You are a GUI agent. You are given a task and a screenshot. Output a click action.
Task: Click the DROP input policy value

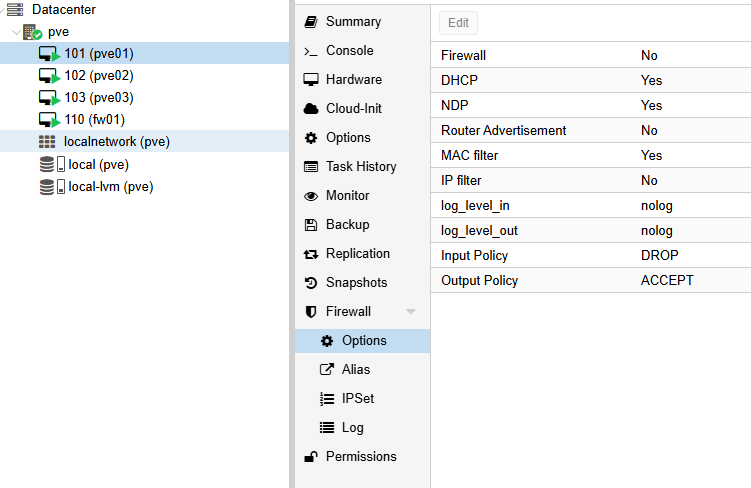click(660, 256)
